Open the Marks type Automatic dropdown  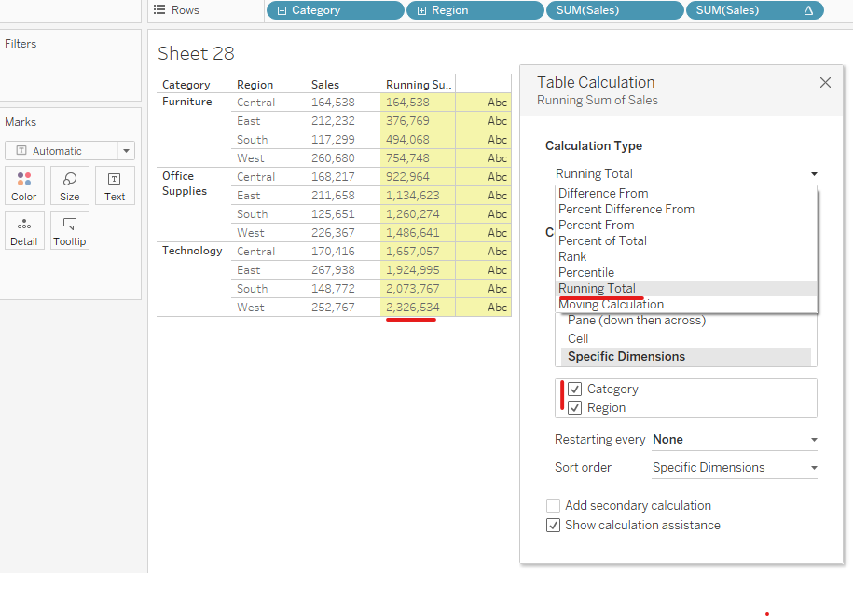pyautogui.click(x=70, y=151)
